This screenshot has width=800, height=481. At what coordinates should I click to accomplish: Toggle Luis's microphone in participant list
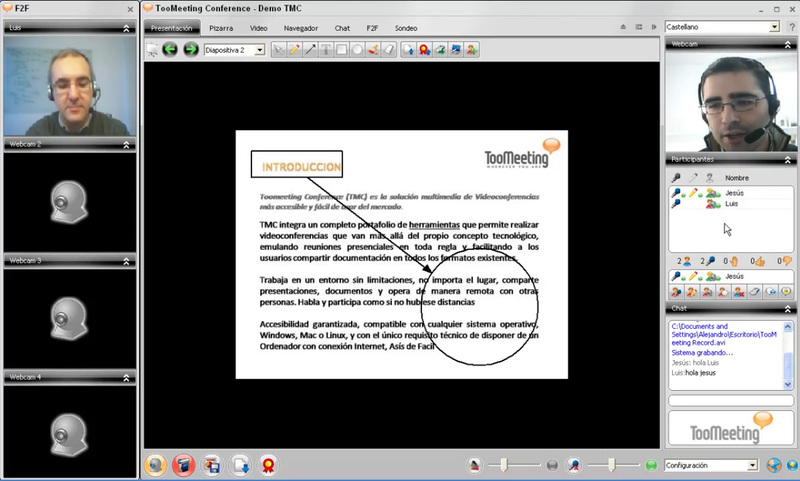point(676,204)
